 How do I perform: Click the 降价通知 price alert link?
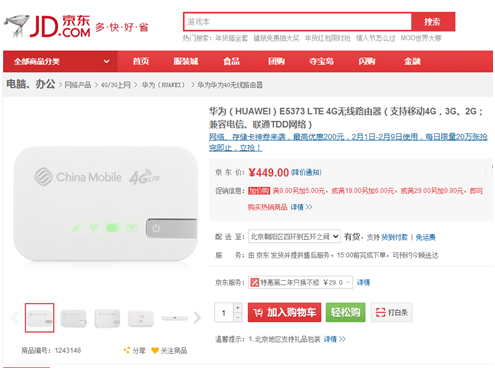[x=306, y=172]
